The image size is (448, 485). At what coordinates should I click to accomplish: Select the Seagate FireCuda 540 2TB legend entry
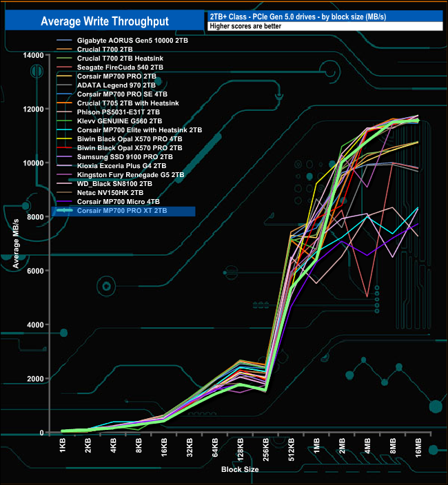click(120, 68)
